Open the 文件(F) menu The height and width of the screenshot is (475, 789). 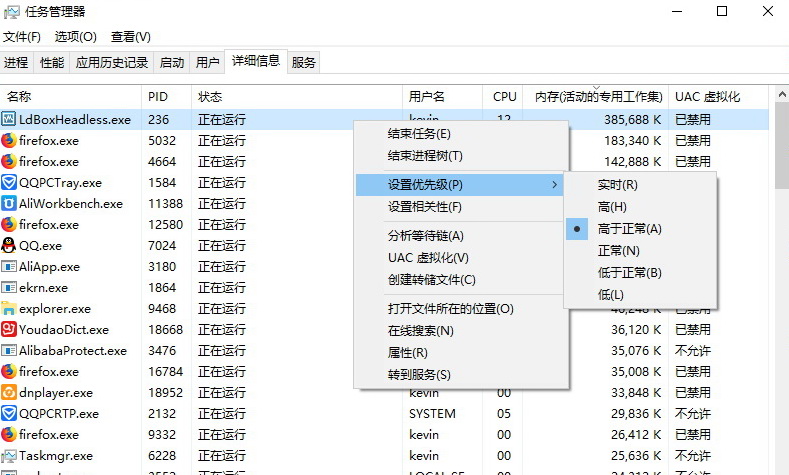tap(22, 37)
